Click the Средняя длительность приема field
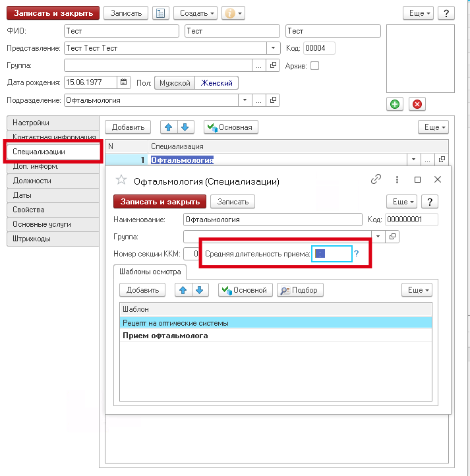Screen dimensions: 470x476 pyautogui.click(x=332, y=253)
